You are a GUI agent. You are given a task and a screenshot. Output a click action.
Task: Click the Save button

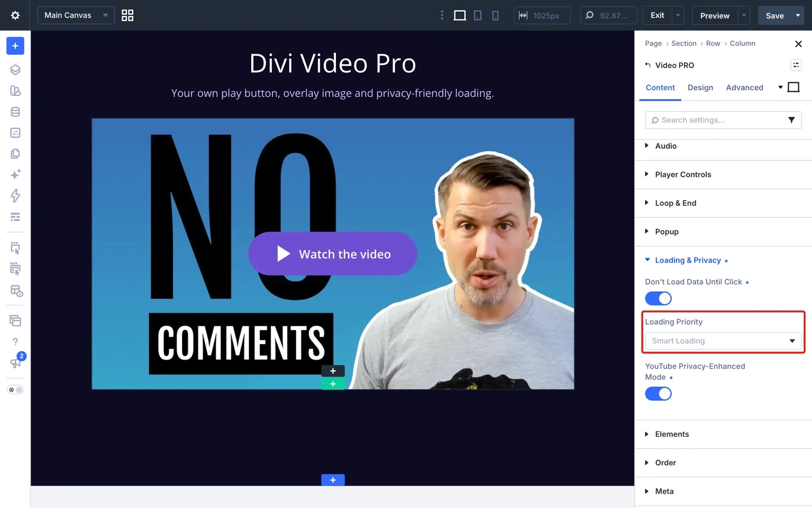pos(774,15)
